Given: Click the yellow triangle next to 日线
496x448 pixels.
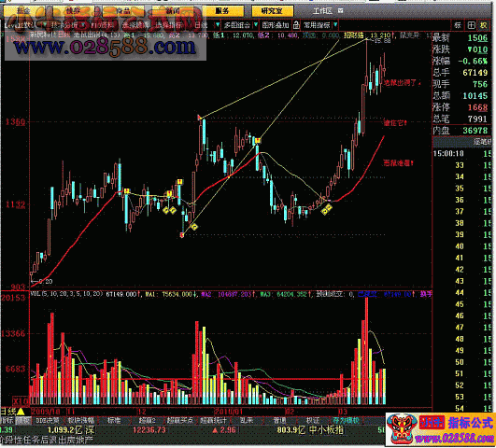Looking at the screenshot, I should pyautogui.click(x=21, y=412).
